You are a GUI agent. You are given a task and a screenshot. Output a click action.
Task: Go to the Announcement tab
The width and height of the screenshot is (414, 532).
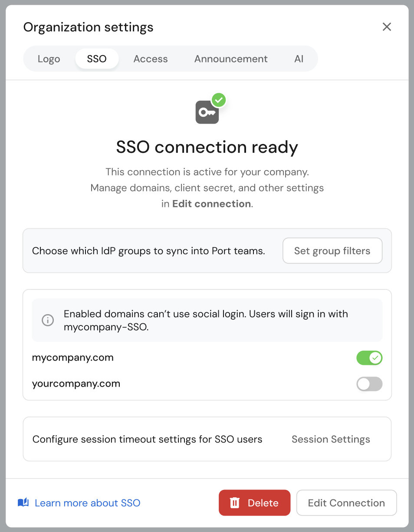click(x=231, y=59)
